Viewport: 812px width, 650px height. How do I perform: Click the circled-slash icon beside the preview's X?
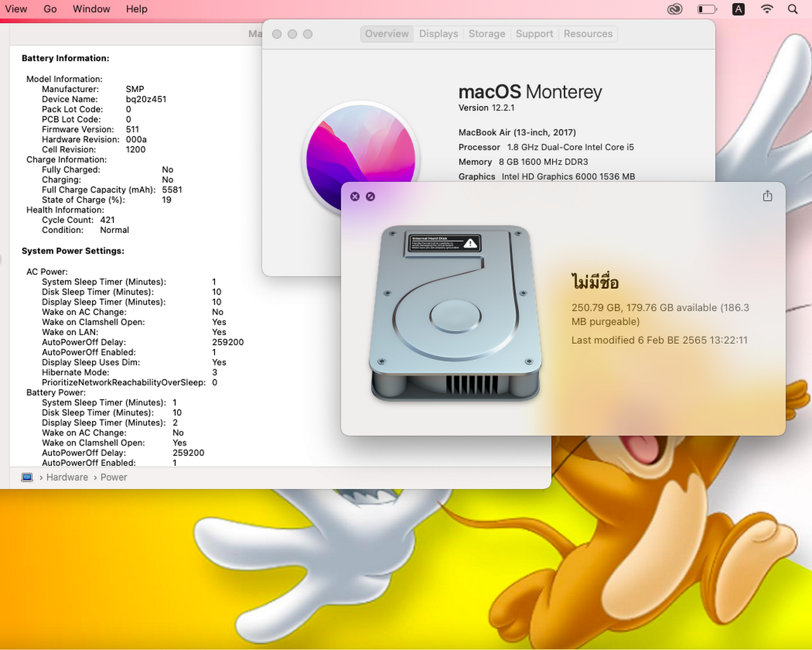pyautogui.click(x=370, y=197)
